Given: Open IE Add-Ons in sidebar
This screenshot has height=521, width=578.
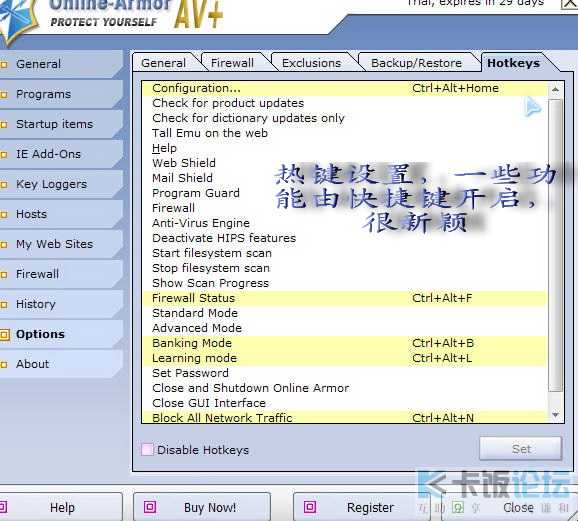Looking at the screenshot, I should click(x=61, y=154).
